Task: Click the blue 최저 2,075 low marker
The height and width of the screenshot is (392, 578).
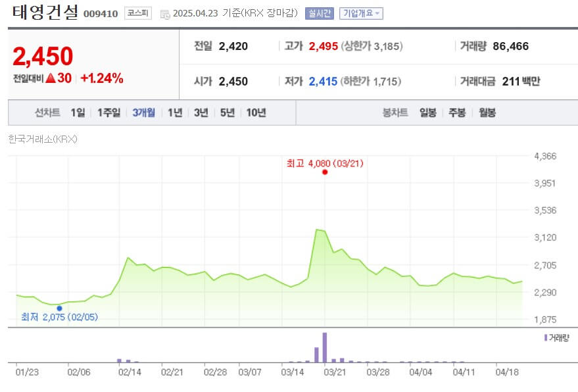Action: coord(59,308)
